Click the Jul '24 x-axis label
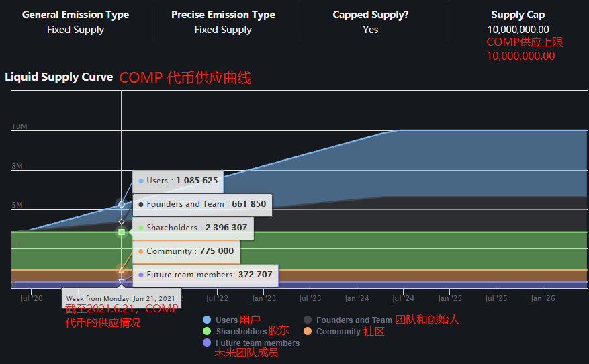The width and height of the screenshot is (589, 364). click(403, 298)
